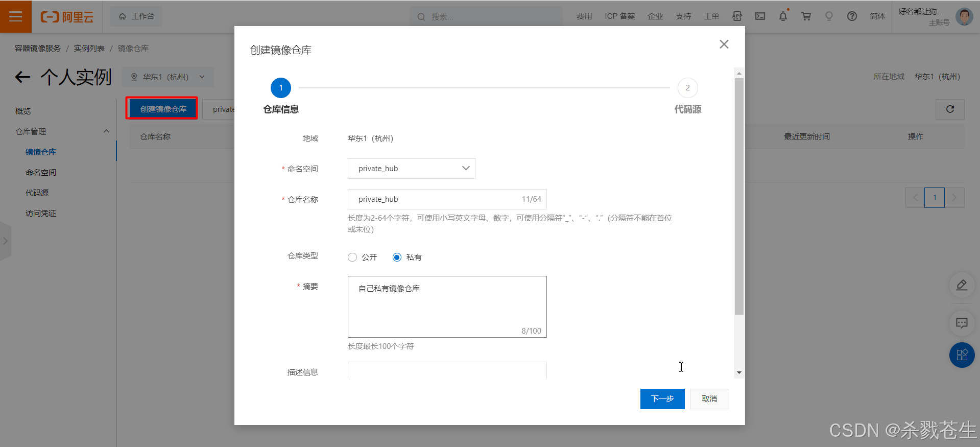Open the notifications bell
The height and width of the screenshot is (447, 980).
click(x=783, y=16)
